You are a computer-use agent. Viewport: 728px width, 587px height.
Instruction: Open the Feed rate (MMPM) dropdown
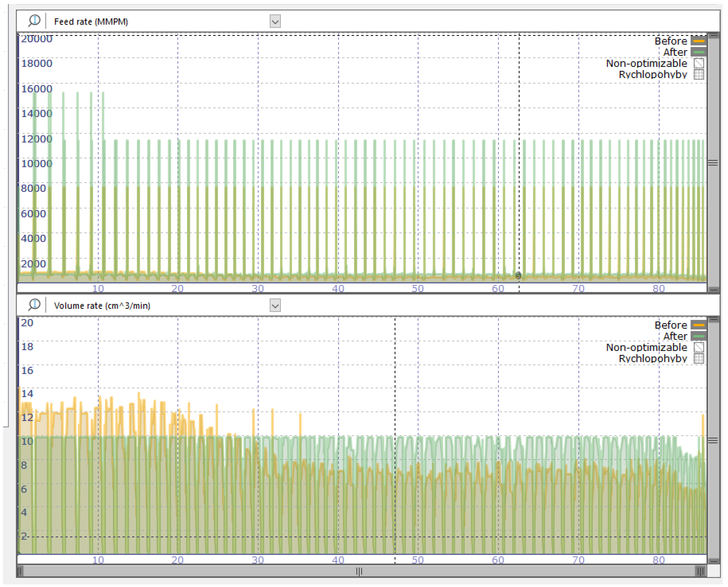point(275,22)
